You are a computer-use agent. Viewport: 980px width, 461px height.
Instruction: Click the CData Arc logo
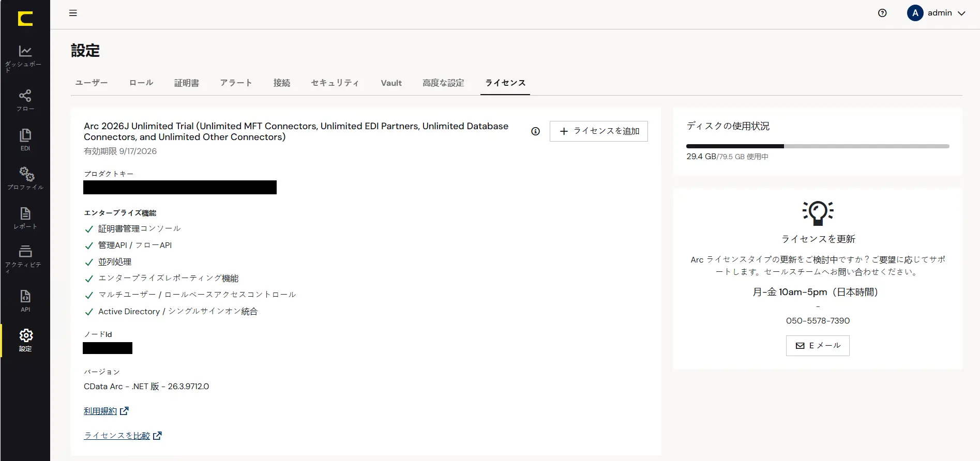pyautogui.click(x=25, y=19)
